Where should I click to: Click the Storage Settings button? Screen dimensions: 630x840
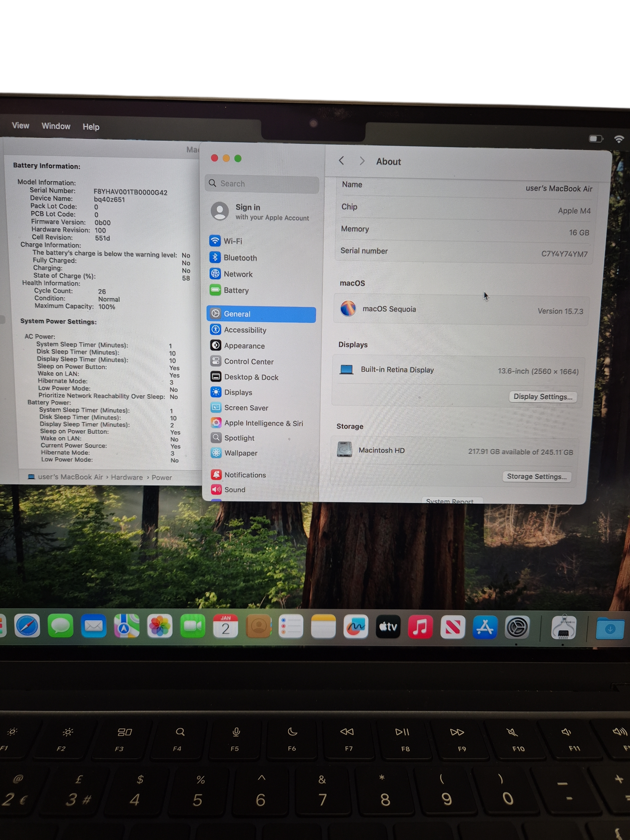pyautogui.click(x=536, y=476)
